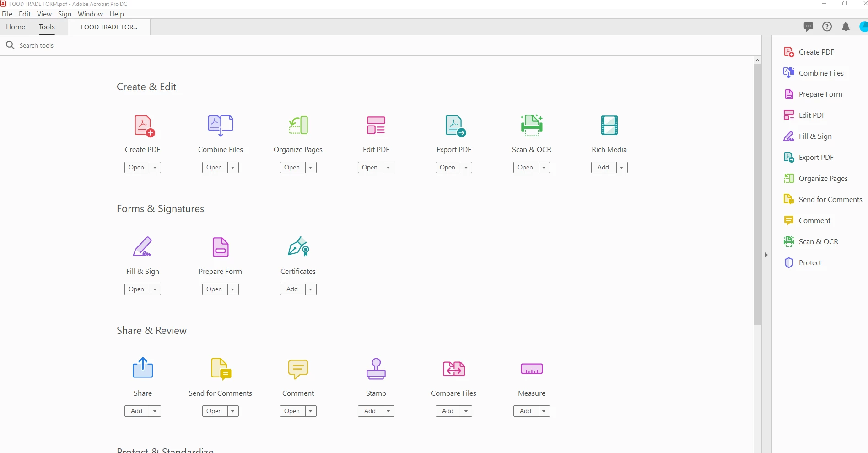The height and width of the screenshot is (453, 868).
Task: Click the Edit PDF tool icon
Action: click(x=376, y=125)
